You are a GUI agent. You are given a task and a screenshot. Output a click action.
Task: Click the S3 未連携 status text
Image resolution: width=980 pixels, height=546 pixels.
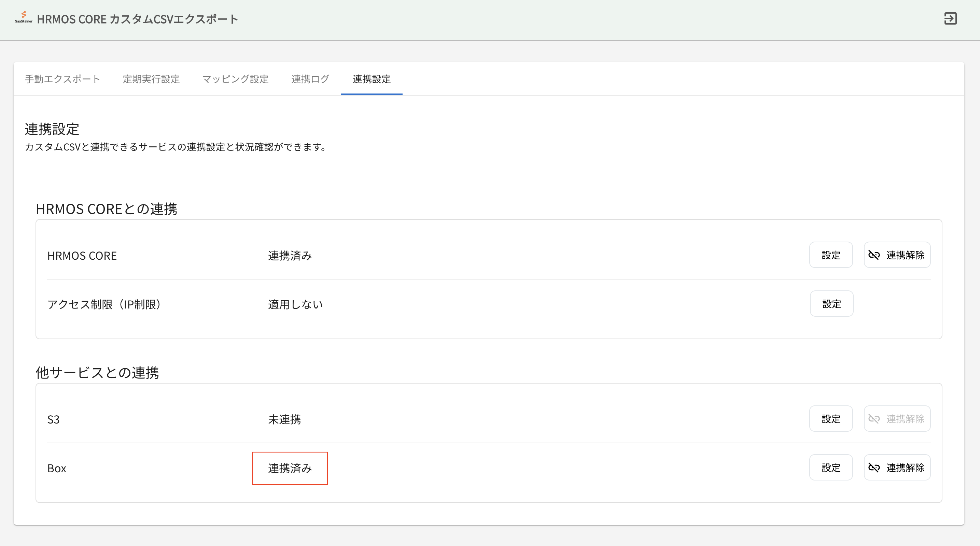284,420
